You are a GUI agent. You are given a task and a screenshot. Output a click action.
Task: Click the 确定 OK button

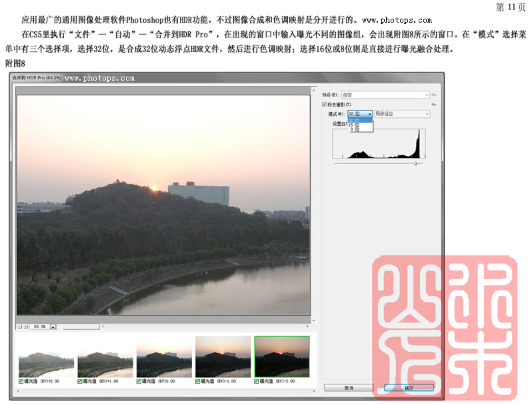[x=409, y=388]
